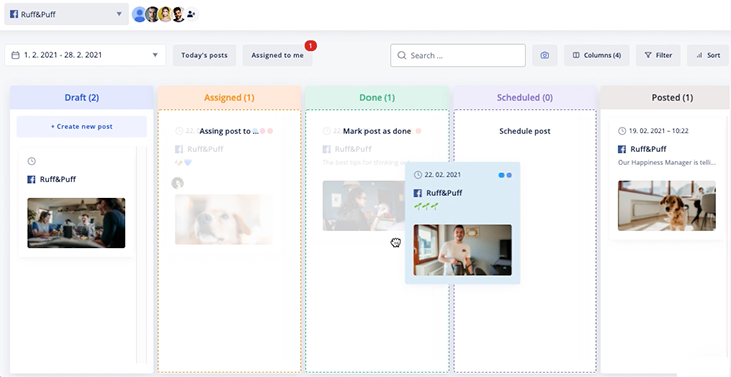This screenshot has height=377, width=731.
Task: Click the red notification badge
Action: pos(310,46)
